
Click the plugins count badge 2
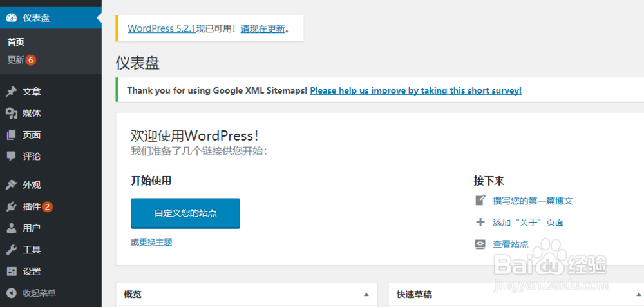pyautogui.click(x=47, y=207)
